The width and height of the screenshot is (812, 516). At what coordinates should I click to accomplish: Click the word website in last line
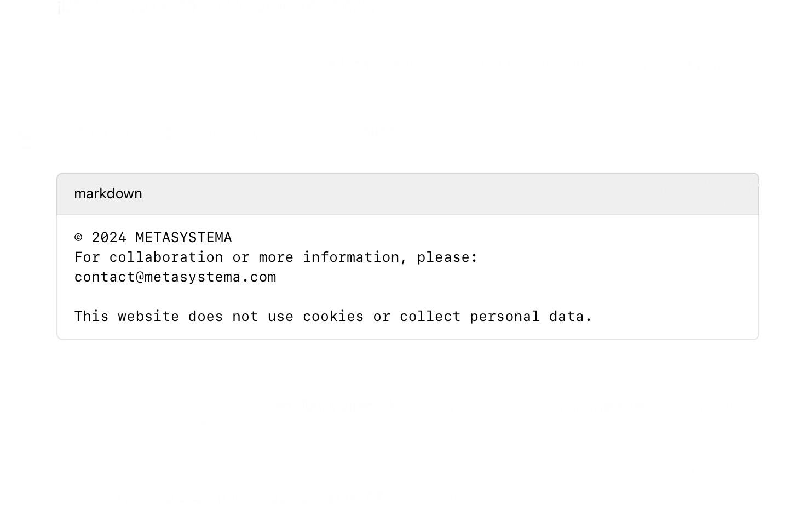[148, 317]
